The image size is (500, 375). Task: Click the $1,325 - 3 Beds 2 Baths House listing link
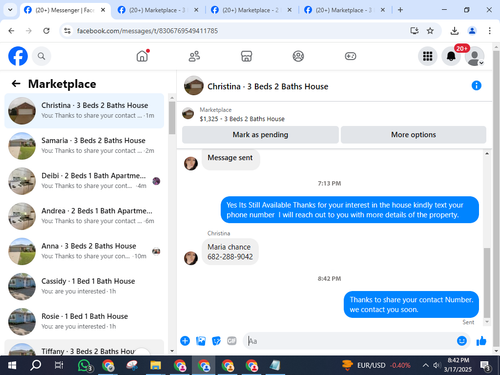[x=242, y=119]
